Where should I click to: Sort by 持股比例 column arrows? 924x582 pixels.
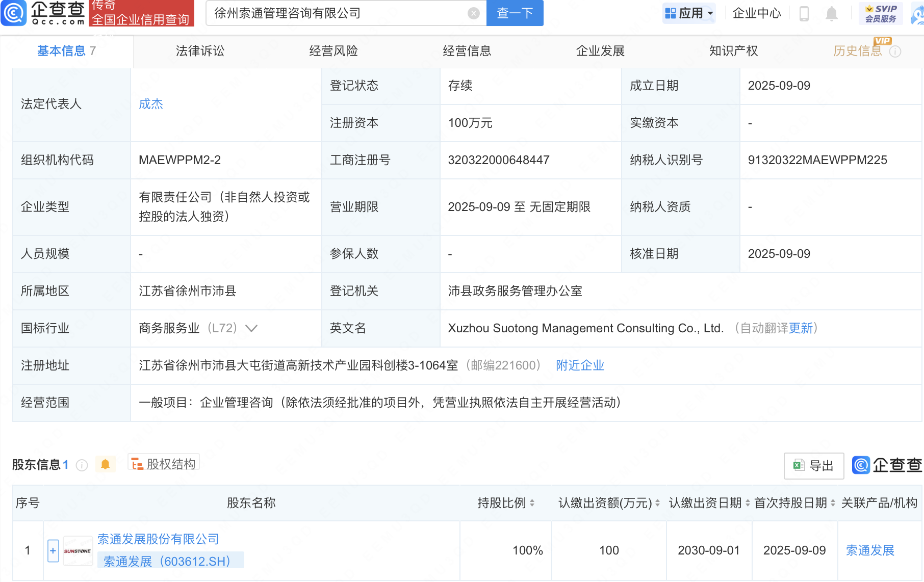pyautogui.click(x=532, y=503)
